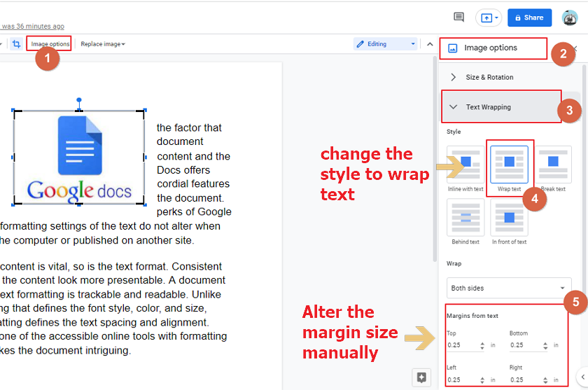Viewport: 588px width, 390px height.
Task: Open the Both sides wrap dropdown
Action: (509, 288)
